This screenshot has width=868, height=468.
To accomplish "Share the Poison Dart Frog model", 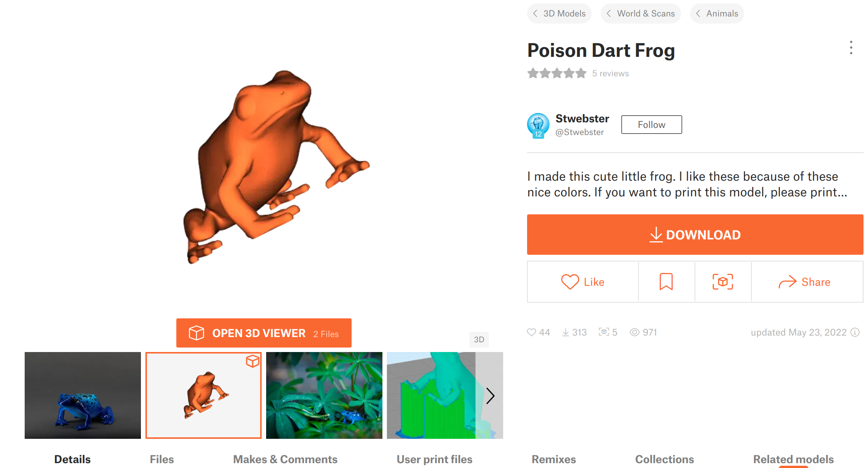I will (x=807, y=282).
